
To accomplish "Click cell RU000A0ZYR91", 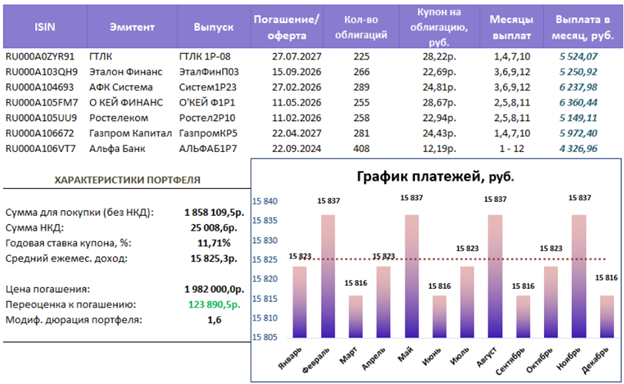I will pyautogui.click(x=40, y=57).
